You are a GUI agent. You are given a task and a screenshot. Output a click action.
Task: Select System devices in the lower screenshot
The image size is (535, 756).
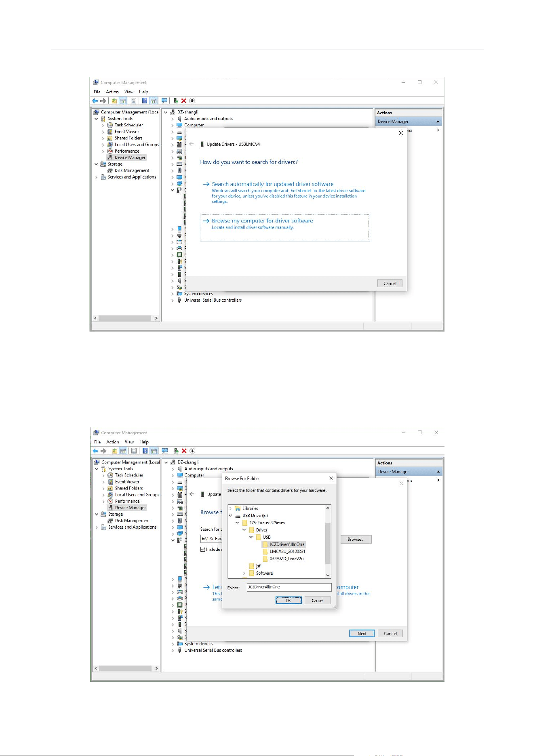tap(199, 644)
